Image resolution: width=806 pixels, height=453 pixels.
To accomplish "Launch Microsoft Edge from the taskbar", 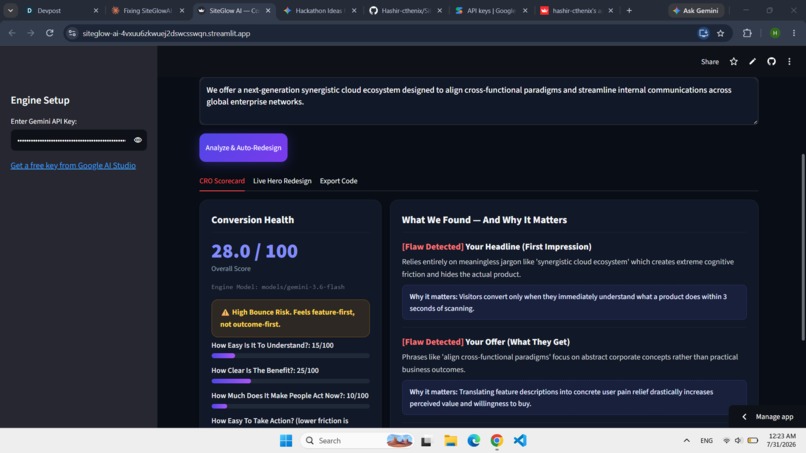I will 473,441.
